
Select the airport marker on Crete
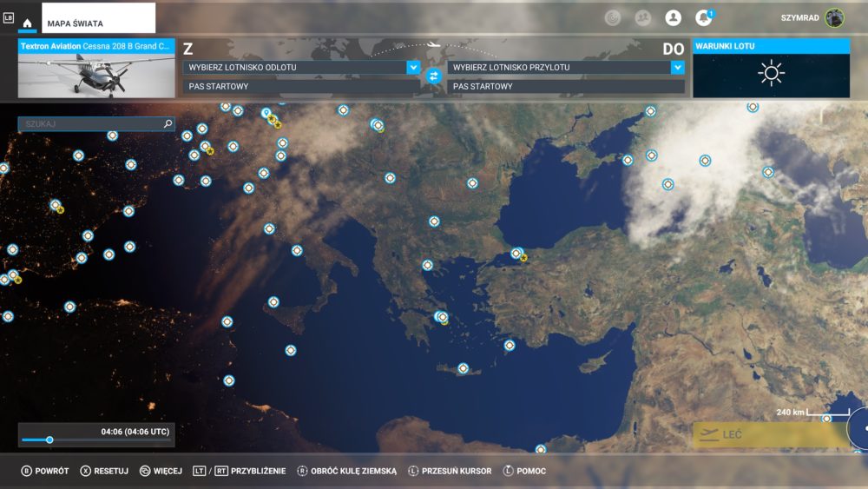(x=463, y=368)
